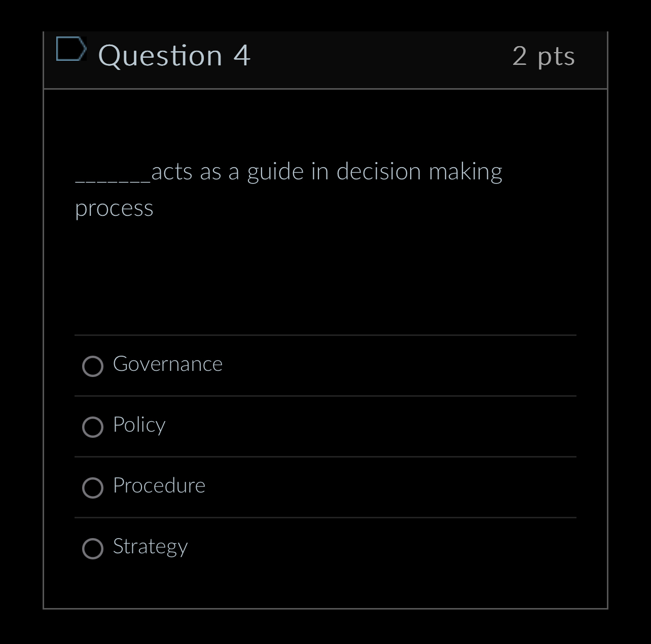
Task: Select the Policy radio button
Action: point(92,427)
